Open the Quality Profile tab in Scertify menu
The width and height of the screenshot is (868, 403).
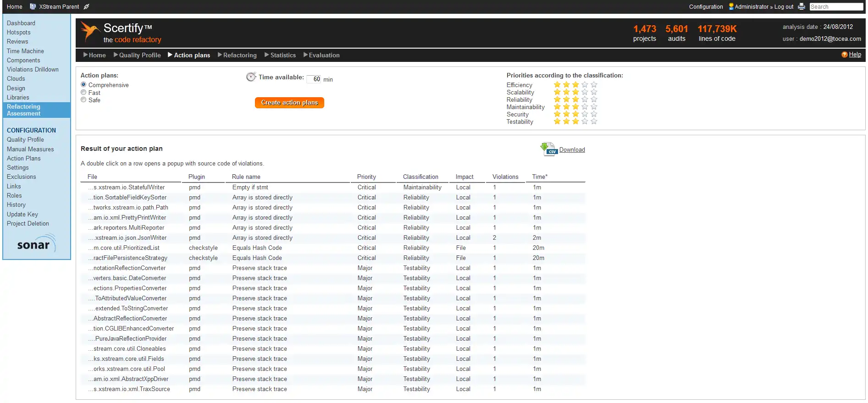[137, 55]
